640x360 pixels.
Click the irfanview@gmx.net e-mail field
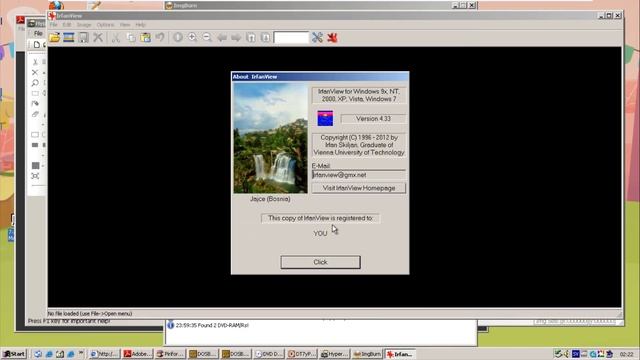click(359, 175)
